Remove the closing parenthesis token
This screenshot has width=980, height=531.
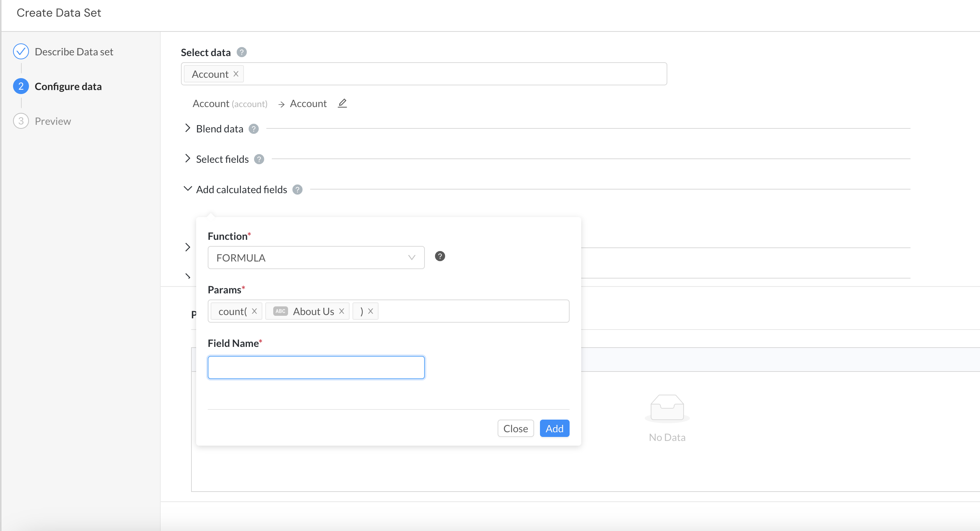pyautogui.click(x=371, y=311)
